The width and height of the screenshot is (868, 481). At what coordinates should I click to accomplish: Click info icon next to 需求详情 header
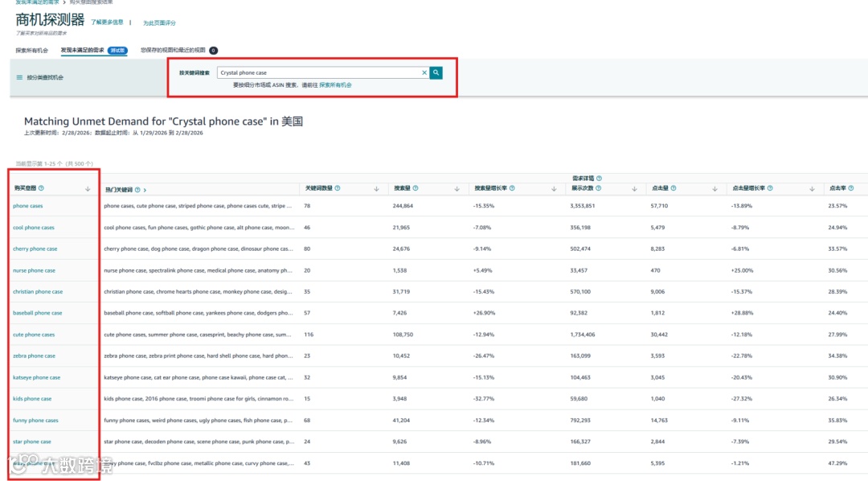[x=599, y=179]
